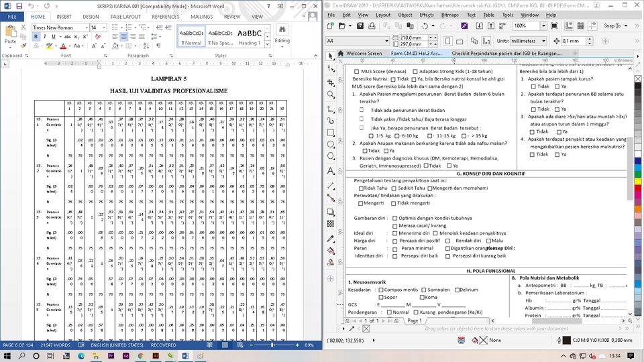Viewport: 644px width, 362px height.
Task: Toggle Justify alignment in Word
Action: (142, 36)
